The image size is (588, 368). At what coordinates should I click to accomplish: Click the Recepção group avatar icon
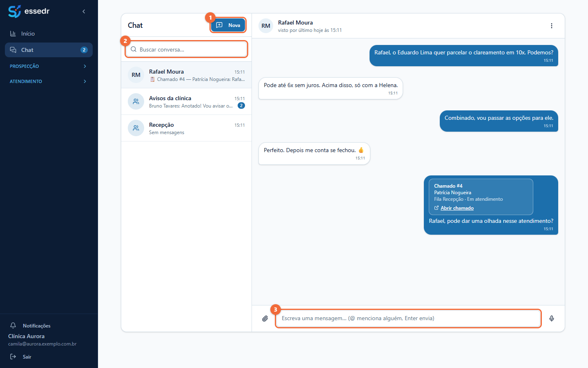136,128
